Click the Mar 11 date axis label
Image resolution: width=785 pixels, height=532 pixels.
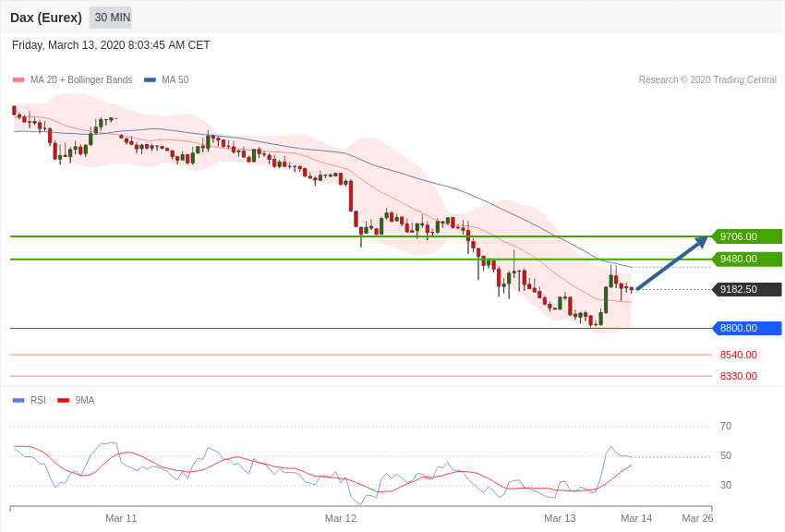coord(121,518)
